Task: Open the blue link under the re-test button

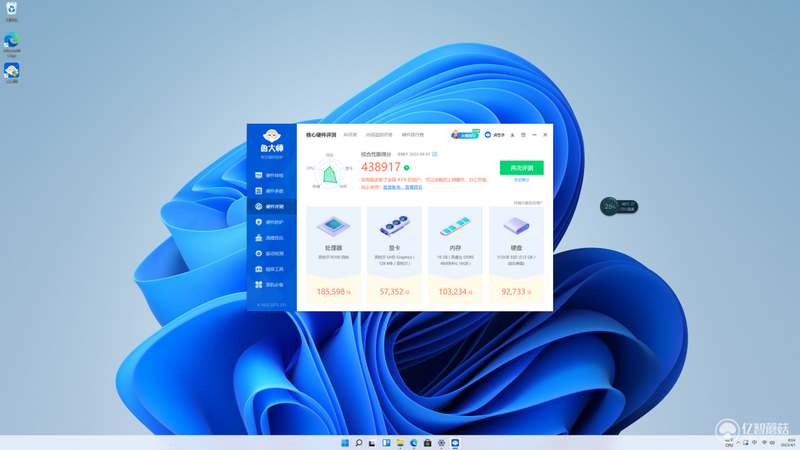Action: point(521,180)
